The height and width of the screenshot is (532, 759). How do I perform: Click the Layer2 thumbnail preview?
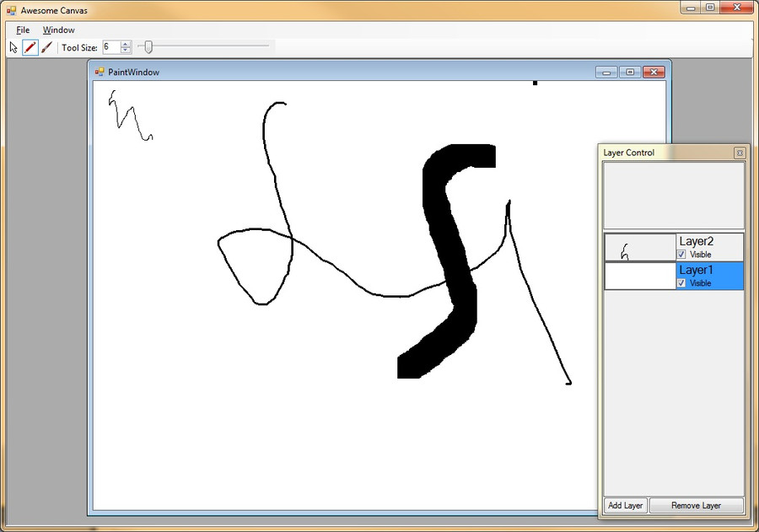pyautogui.click(x=640, y=247)
